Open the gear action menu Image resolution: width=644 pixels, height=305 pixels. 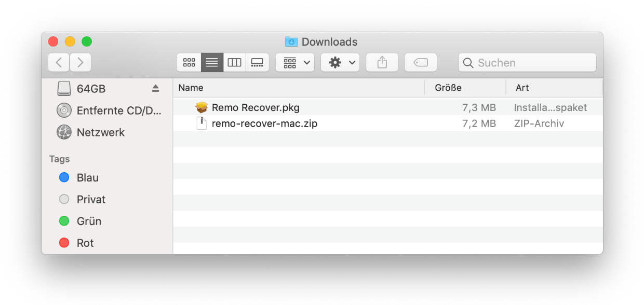point(340,63)
